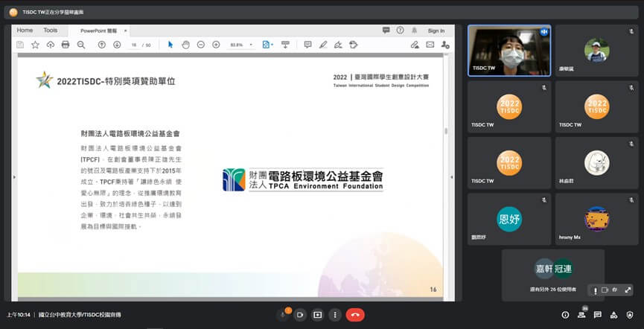This screenshot has height=329, width=644.
Task: Toggle the microphone in Meet controls
Action: coord(283,314)
